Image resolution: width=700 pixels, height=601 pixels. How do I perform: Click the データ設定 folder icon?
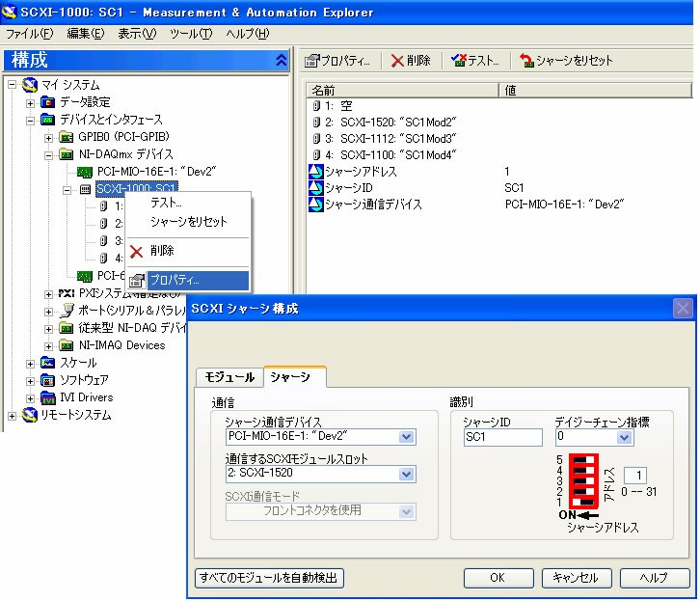[48, 102]
